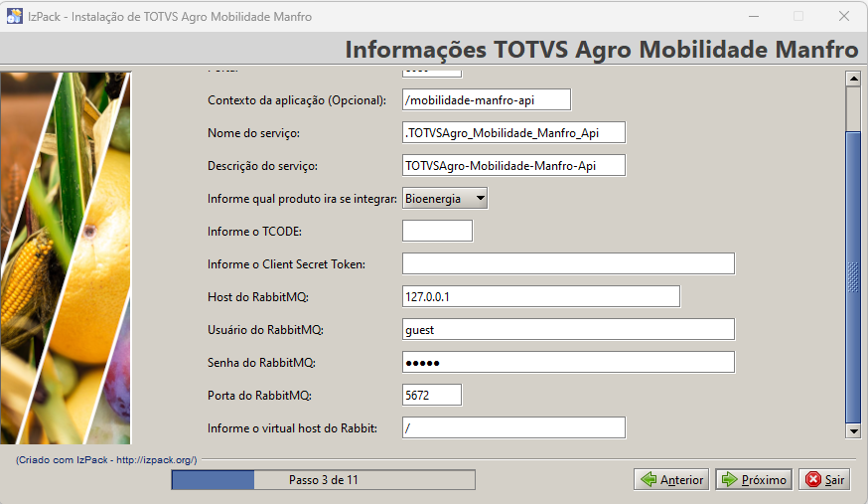The image size is (868, 504).
Task: Open the product integration dropdown Bioenergia
Action: tap(445, 198)
